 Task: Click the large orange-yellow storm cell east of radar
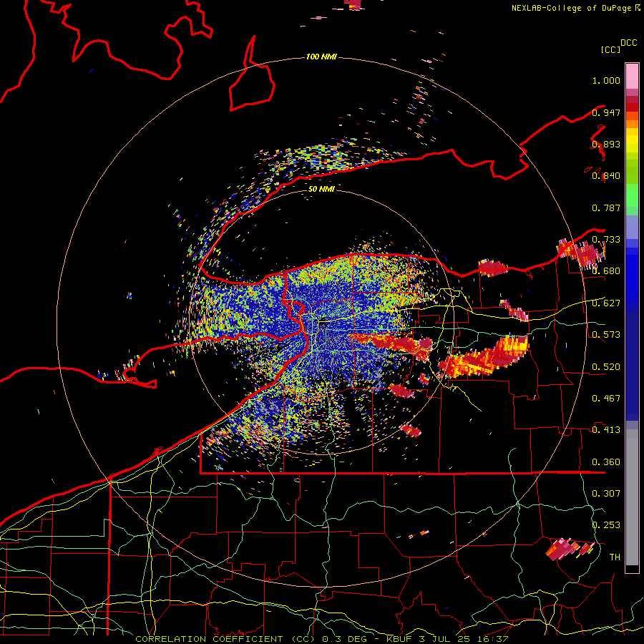point(484,356)
